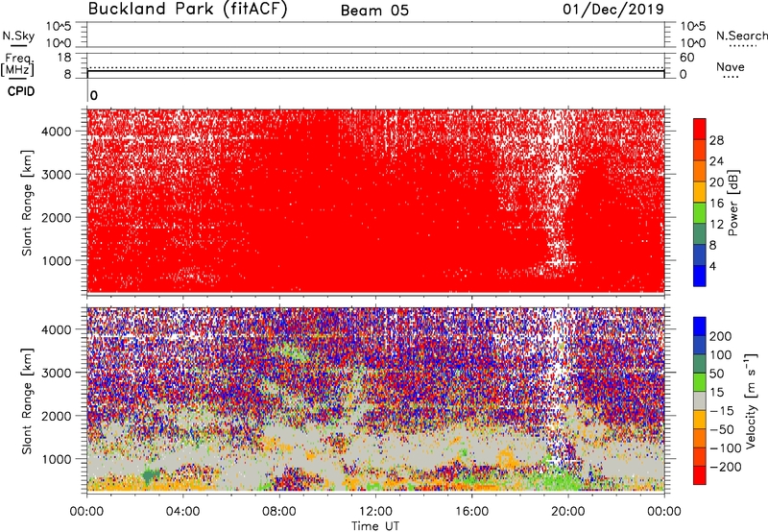This screenshot has height=532, width=768.
Task: Click the "Time UT" axis title
Action: [x=375, y=526]
